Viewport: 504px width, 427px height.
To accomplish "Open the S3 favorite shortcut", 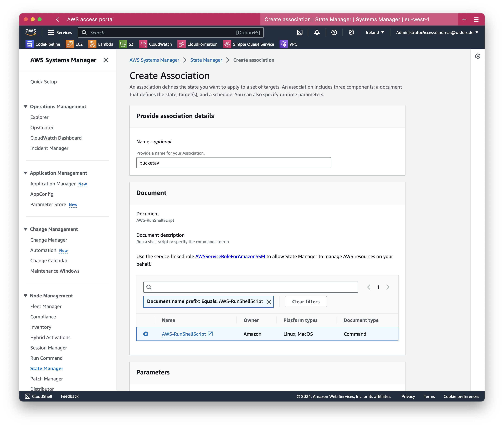I will (126, 44).
